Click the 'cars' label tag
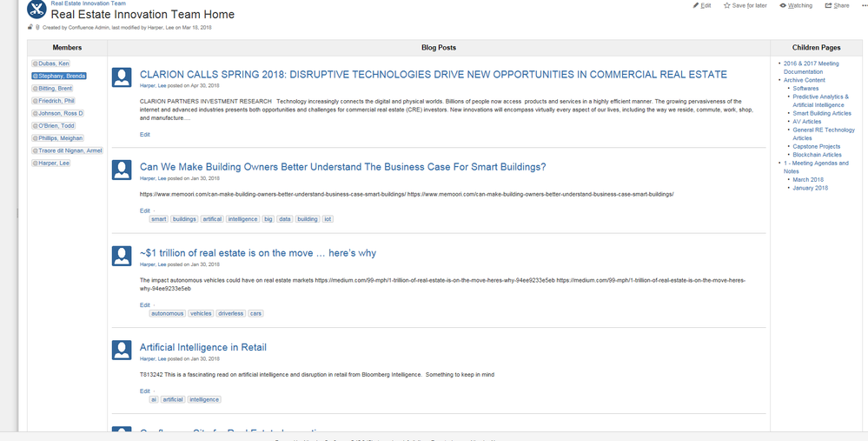 [255, 314]
